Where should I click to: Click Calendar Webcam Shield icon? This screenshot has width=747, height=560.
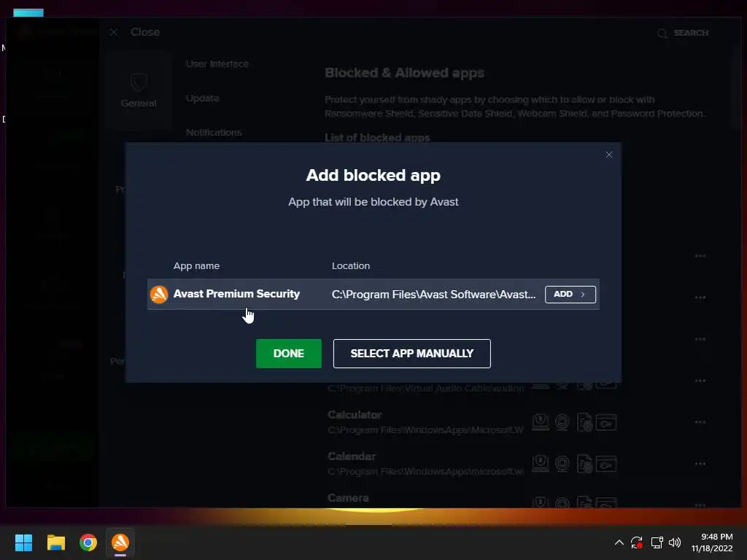562,464
